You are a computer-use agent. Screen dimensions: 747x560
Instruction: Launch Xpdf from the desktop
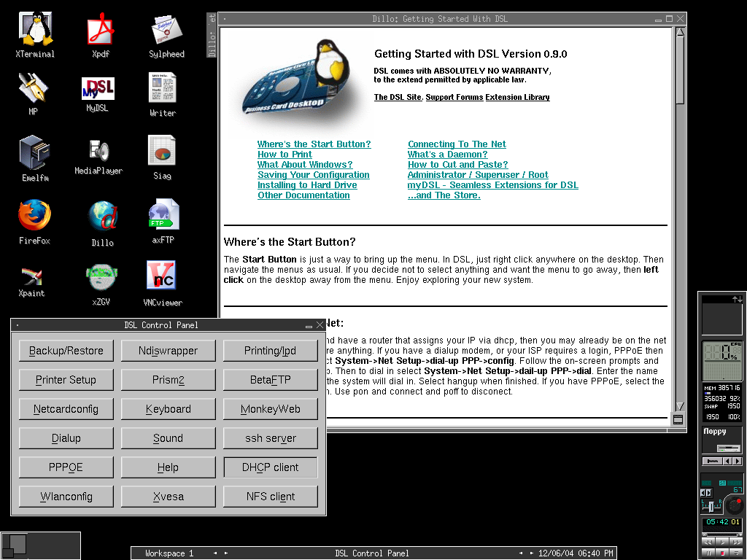point(101,35)
